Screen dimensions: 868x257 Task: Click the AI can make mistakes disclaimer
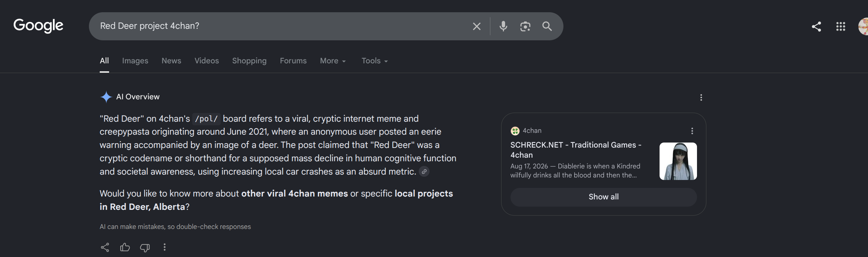[175, 227]
